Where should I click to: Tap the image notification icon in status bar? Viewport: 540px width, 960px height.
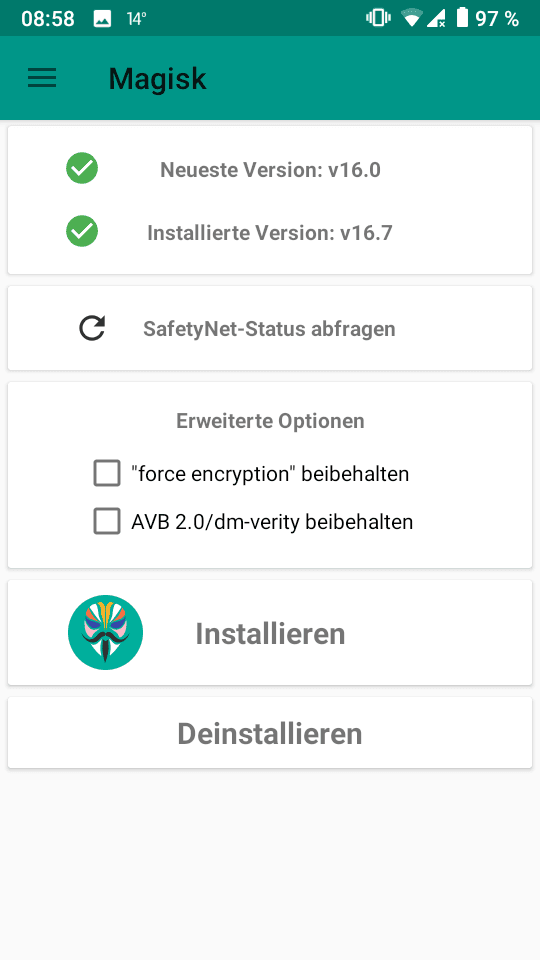click(102, 18)
